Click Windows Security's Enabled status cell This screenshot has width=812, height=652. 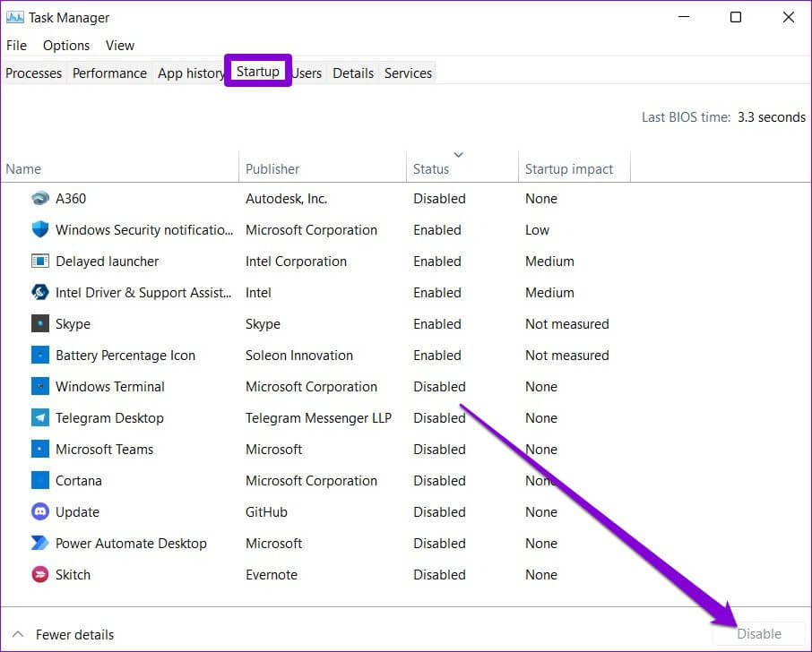436,230
